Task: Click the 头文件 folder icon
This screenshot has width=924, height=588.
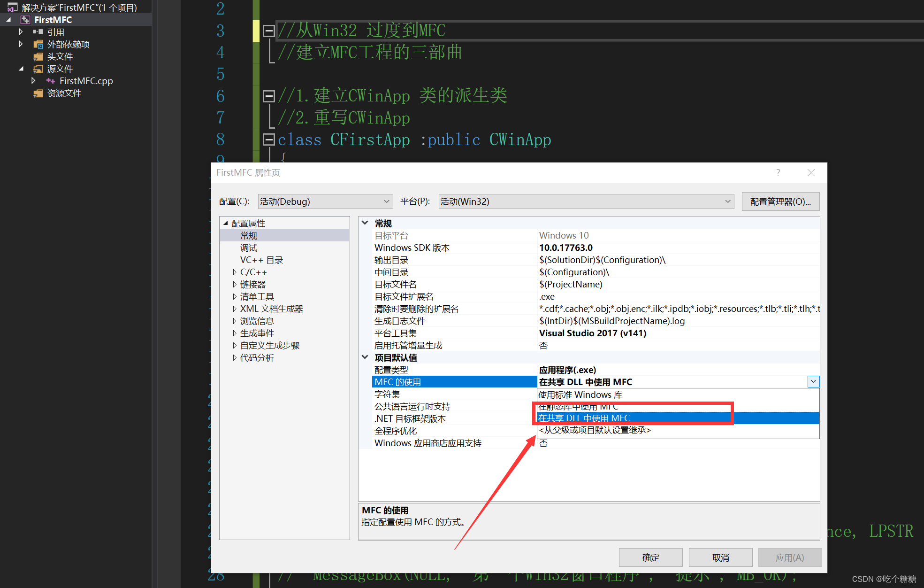Action: click(x=38, y=56)
